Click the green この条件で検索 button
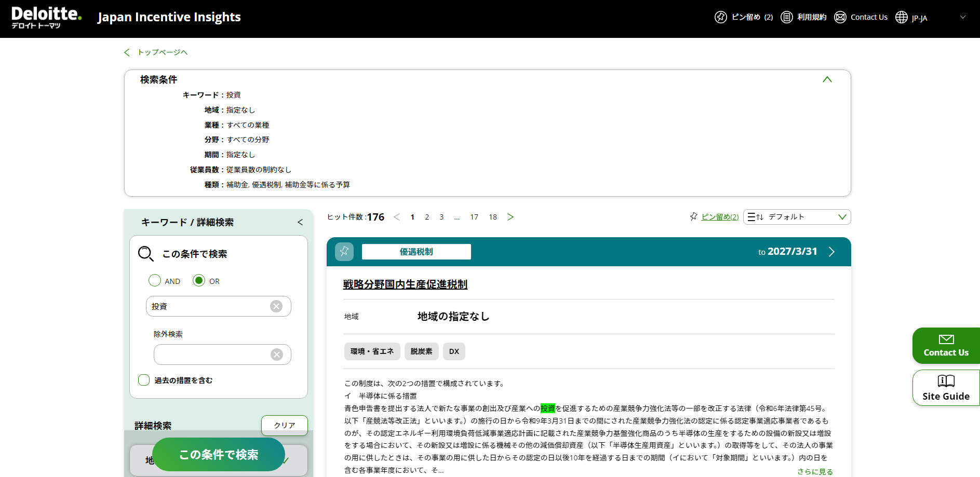 pos(219,454)
